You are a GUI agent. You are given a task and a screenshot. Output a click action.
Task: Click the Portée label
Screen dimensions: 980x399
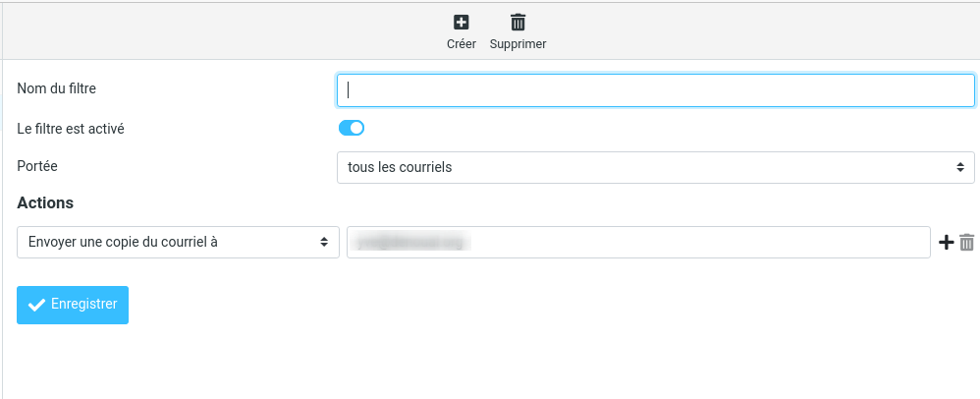[37, 166]
